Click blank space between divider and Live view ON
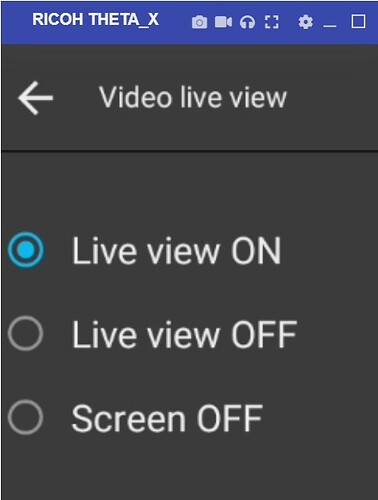 [189, 192]
